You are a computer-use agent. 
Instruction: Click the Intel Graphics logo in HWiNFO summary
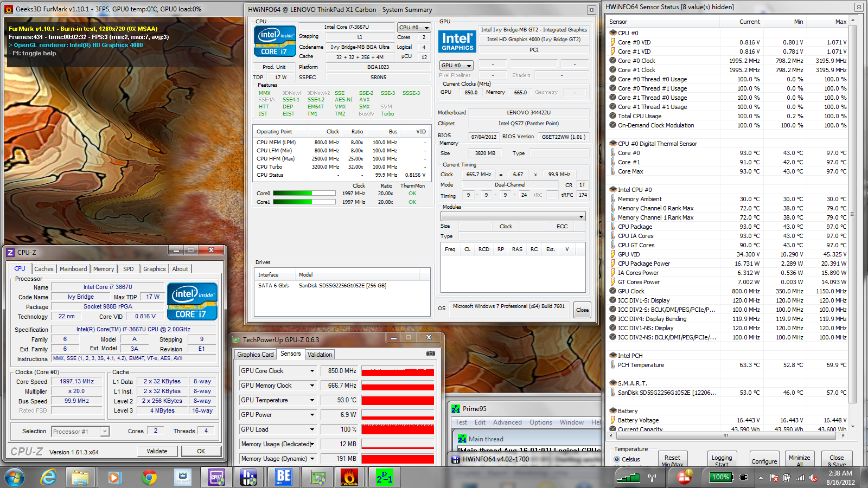click(x=457, y=41)
